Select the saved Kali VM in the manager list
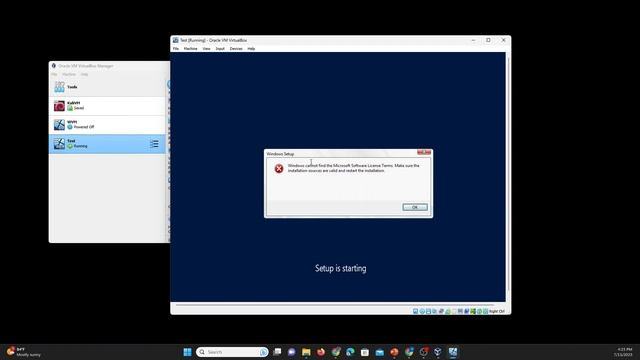The height and width of the screenshot is (360, 640). point(107,106)
